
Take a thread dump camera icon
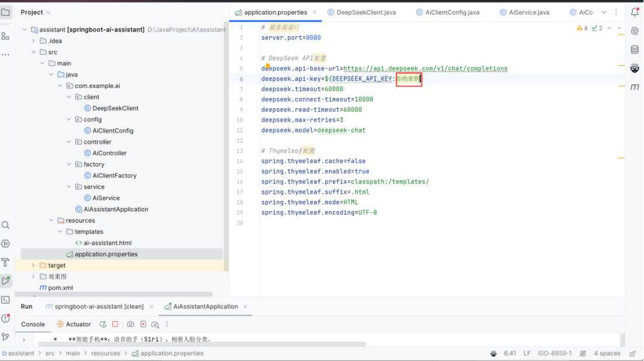[x=130, y=324]
